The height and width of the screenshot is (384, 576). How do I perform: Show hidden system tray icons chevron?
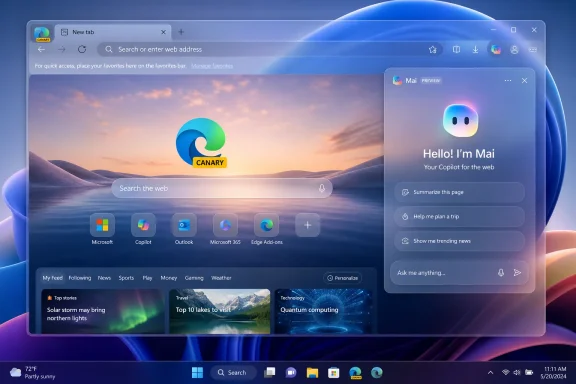490,373
